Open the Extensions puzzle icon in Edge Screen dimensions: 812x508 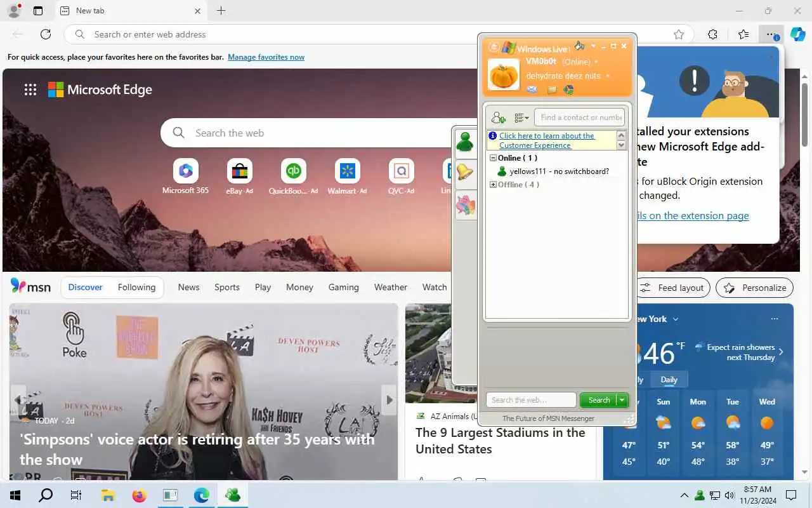(x=712, y=34)
